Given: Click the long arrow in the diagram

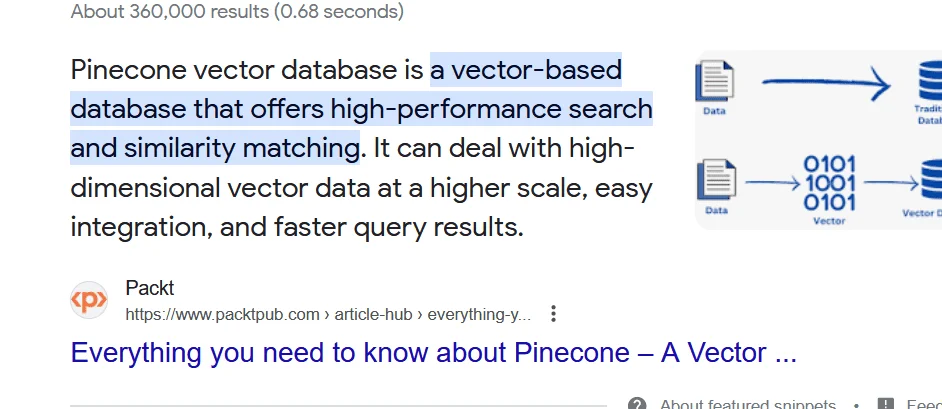Looking at the screenshot, I should point(826,82).
